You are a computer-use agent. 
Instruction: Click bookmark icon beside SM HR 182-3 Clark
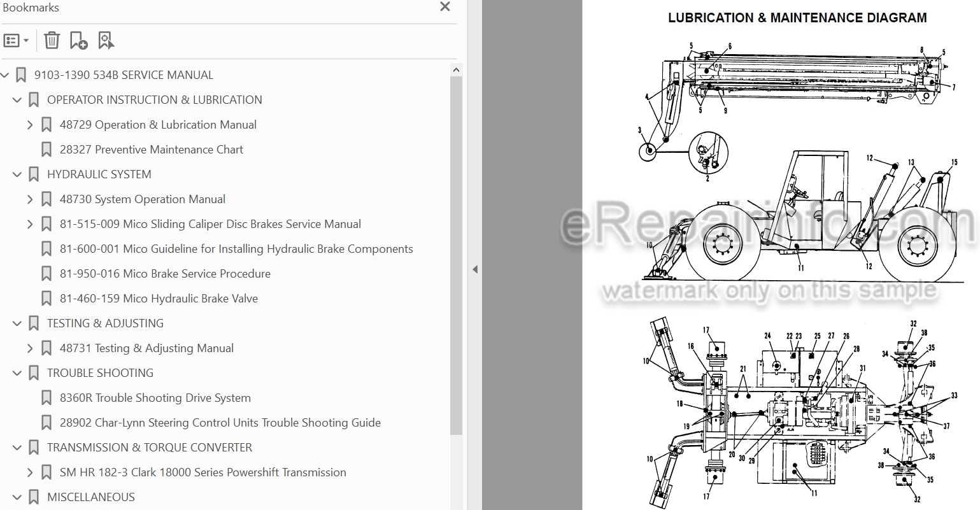click(x=46, y=472)
